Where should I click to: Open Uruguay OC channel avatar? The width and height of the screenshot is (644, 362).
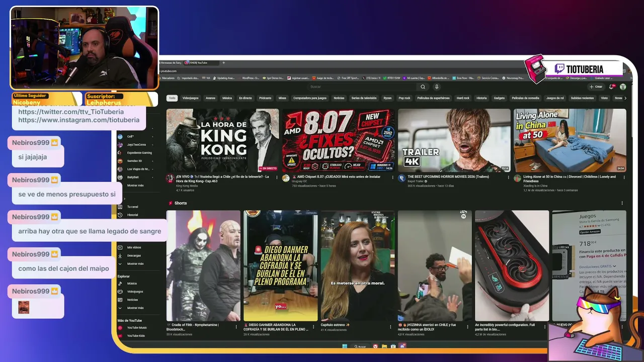(x=286, y=178)
